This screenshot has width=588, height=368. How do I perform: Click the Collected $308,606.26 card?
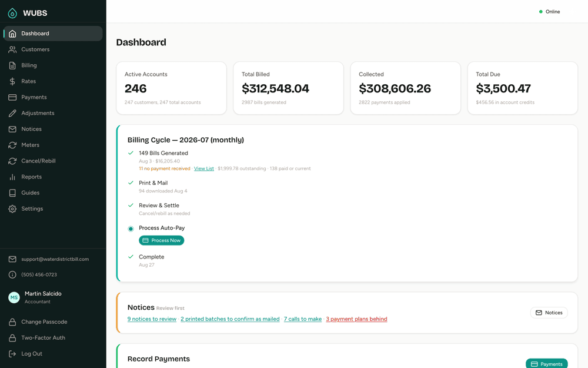click(x=405, y=88)
